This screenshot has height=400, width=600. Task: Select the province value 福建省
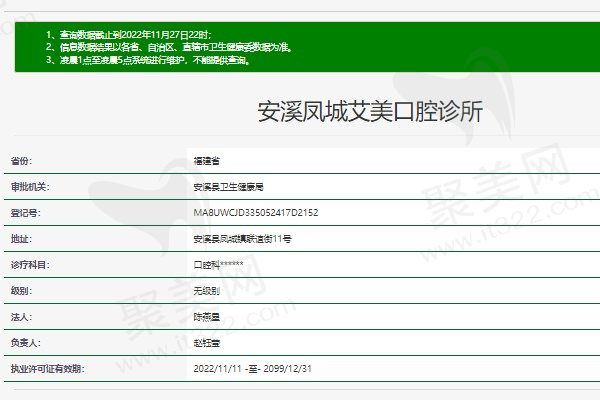(x=207, y=161)
